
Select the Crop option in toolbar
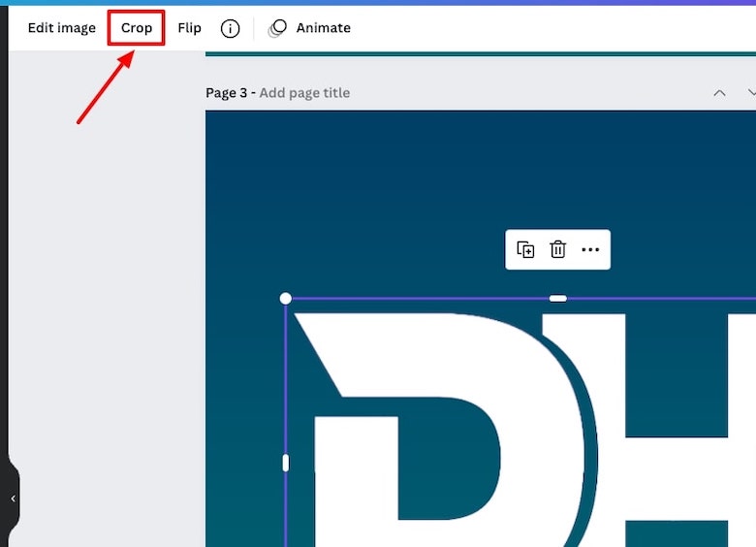[x=137, y=28]
